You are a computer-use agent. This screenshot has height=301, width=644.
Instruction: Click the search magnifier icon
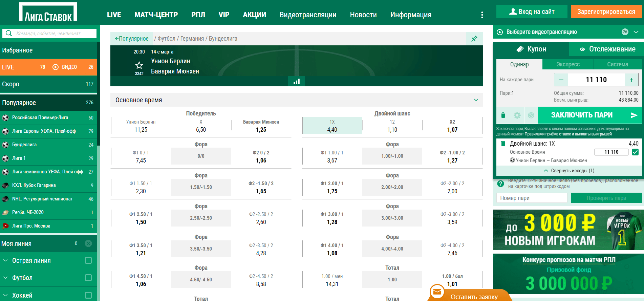(9, 33)
